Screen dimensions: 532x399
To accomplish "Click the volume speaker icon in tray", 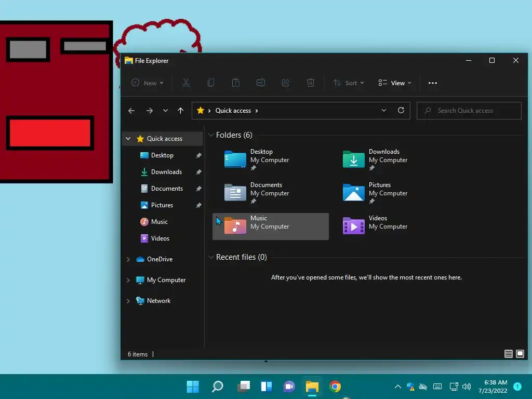I will point(467,387).
